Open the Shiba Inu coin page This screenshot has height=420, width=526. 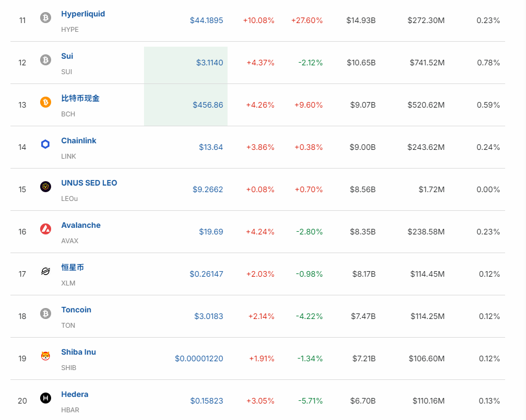pyautogui.click(x=79, y=352)
